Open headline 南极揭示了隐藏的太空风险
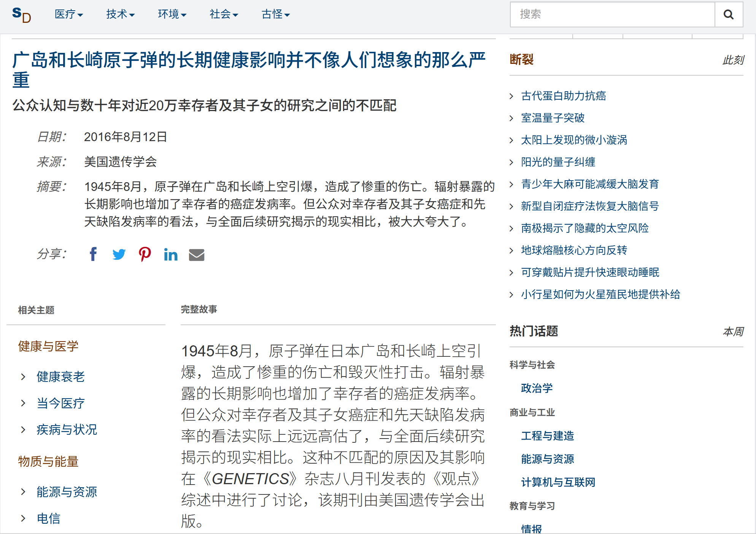 584,228
